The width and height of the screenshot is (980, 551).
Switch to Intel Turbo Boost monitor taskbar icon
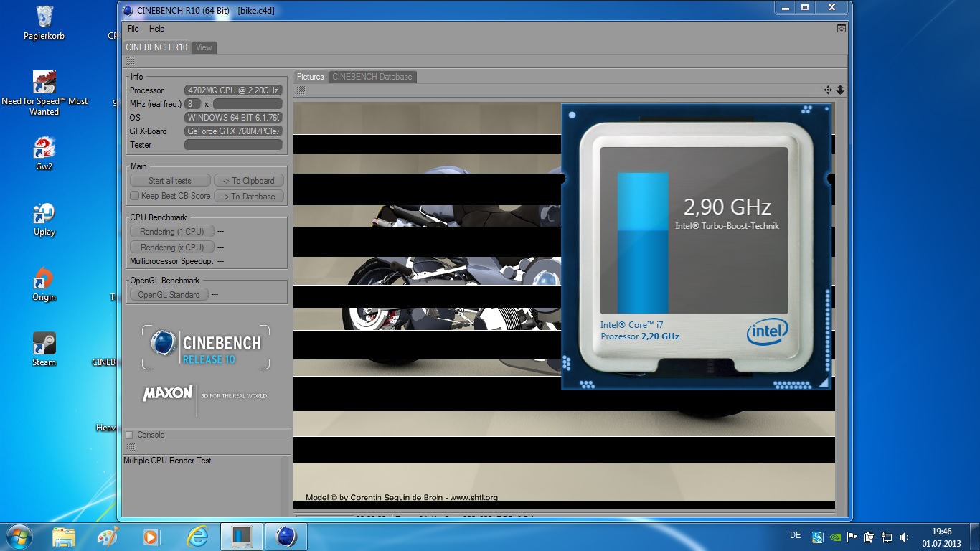[x=241, y=537]
